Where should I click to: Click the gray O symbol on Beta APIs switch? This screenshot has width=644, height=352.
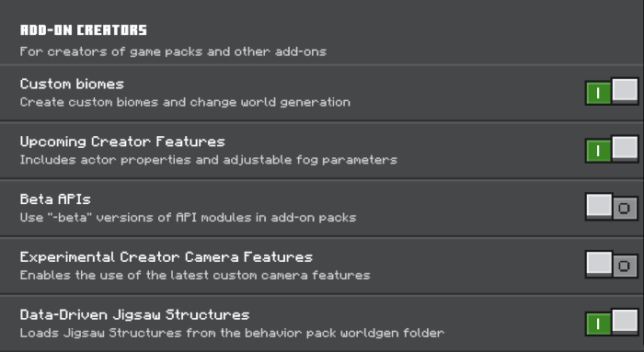pyautogui.click(x=625, y=209)
